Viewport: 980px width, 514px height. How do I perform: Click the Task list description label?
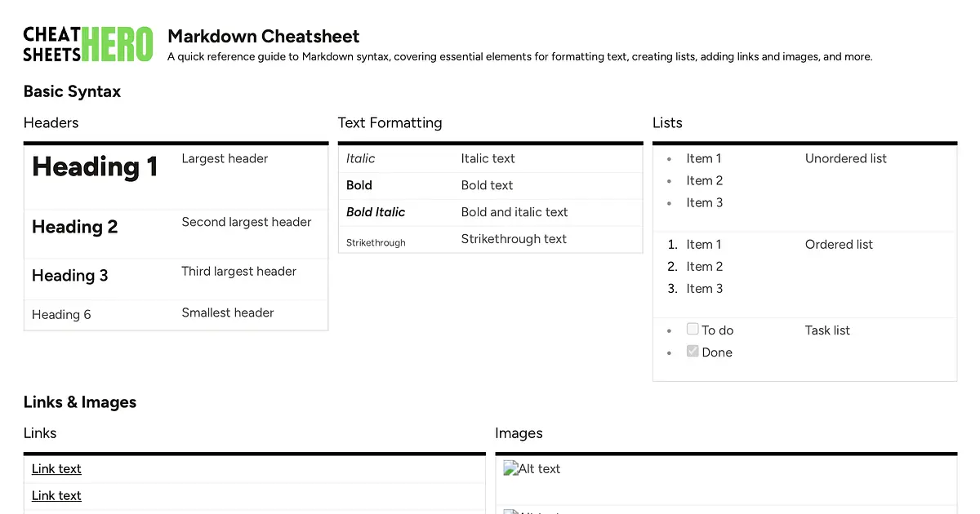(827, 330)
